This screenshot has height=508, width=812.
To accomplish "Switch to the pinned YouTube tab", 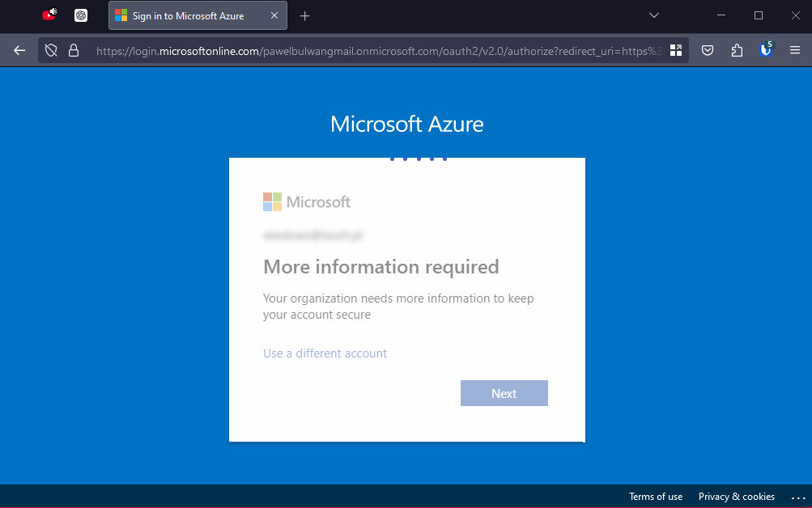I will tap(49, 15).
